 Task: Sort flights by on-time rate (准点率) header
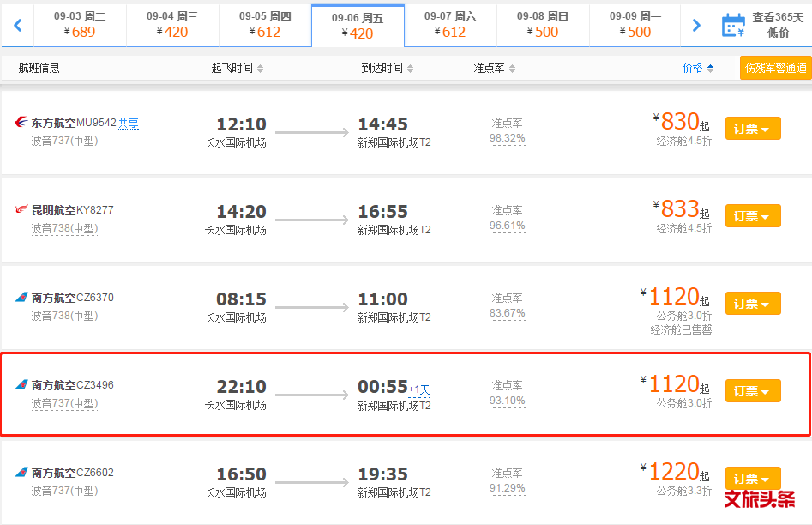click(x=494, y=68)
